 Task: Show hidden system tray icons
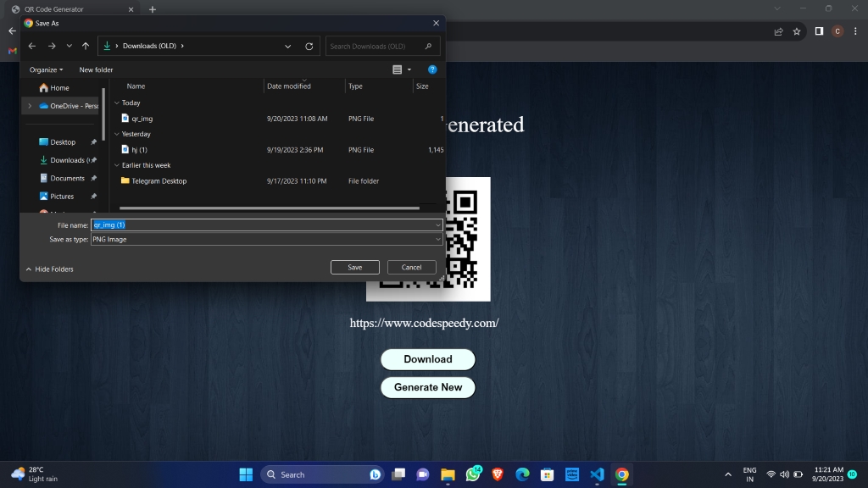728,474
